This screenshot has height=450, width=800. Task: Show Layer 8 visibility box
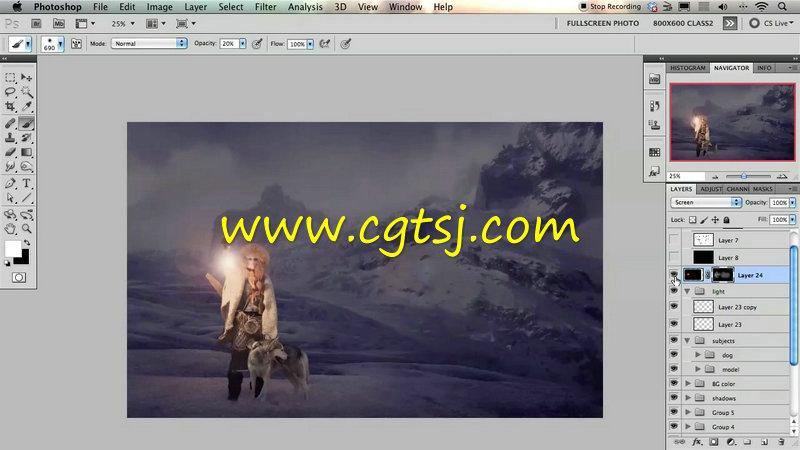(x=674, y=257)
